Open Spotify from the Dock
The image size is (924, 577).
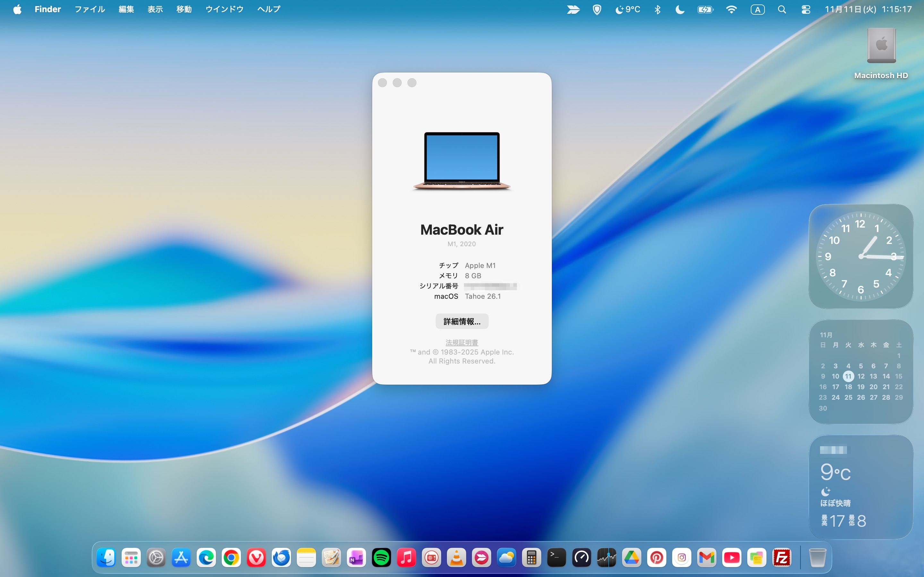(381, 558)
